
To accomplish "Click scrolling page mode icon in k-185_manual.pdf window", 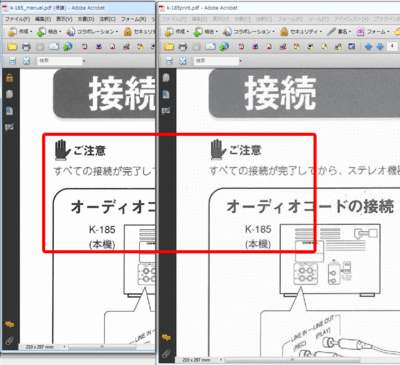I will click(x=12, y=61).
